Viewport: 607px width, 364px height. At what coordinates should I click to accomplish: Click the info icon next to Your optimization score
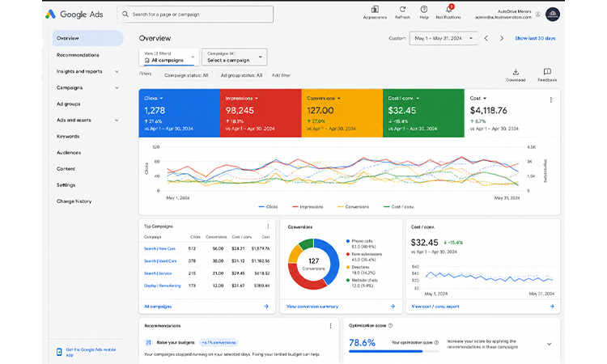(x=436, y=342)
